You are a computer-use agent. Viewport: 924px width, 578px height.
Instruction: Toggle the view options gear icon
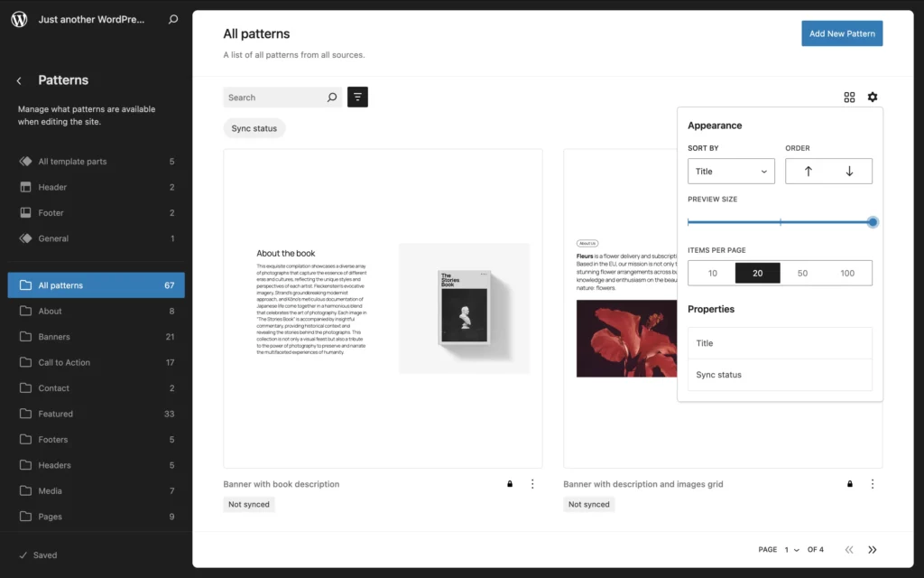click(x=873, y=97)
